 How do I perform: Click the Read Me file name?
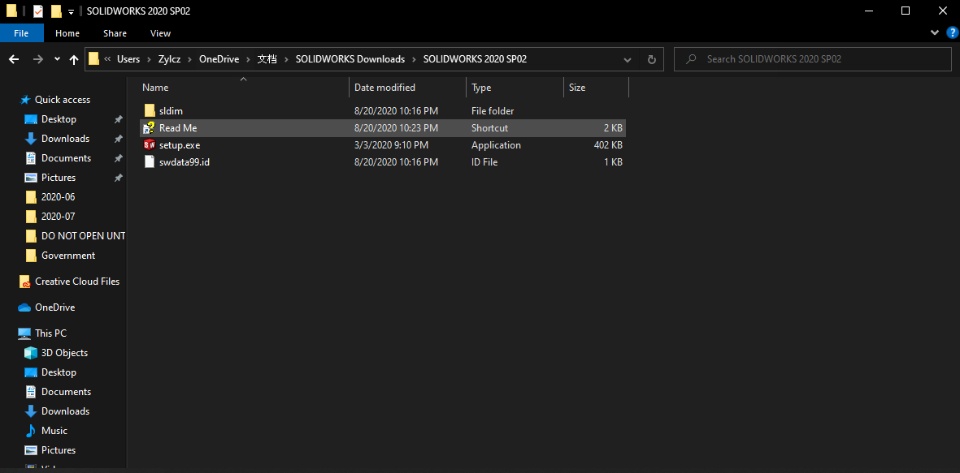[x=178, y=128]
